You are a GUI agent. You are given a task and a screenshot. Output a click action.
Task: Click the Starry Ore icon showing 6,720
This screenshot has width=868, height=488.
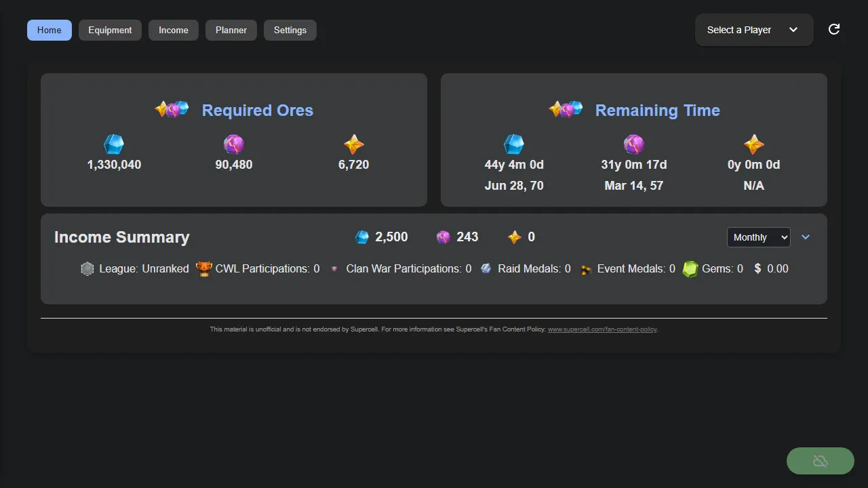353,143
